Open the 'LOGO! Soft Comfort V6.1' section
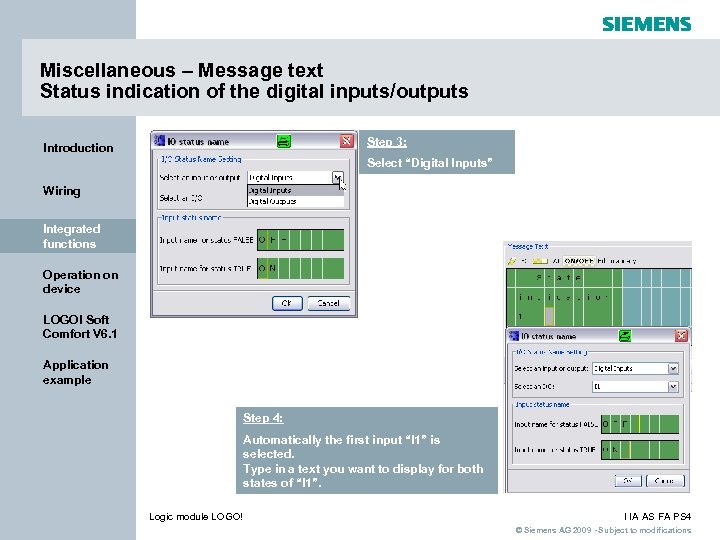Image resolution: width=720 pixels, height=540 pixels. pos(79,326)
